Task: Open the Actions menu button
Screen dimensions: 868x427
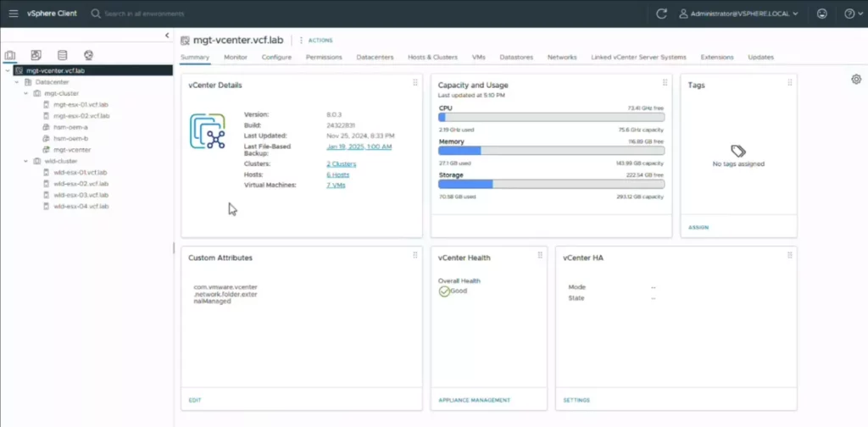Action: coord(315,40)
